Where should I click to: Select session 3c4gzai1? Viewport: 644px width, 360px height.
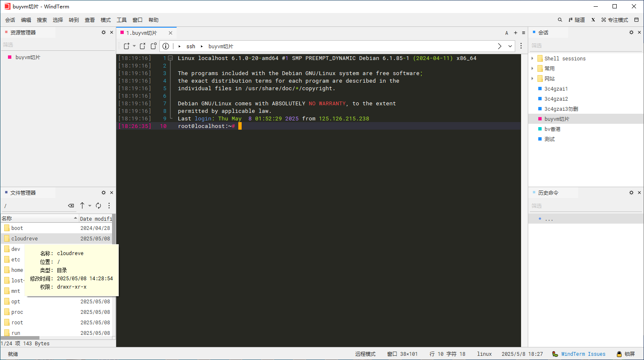click(x=556, y=89)
